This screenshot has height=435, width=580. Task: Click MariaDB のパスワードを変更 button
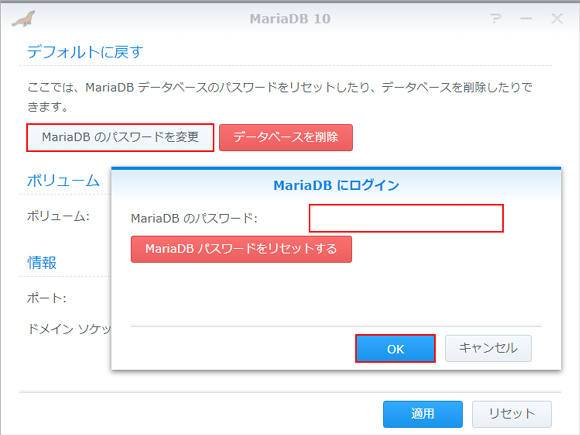(120, 137)
